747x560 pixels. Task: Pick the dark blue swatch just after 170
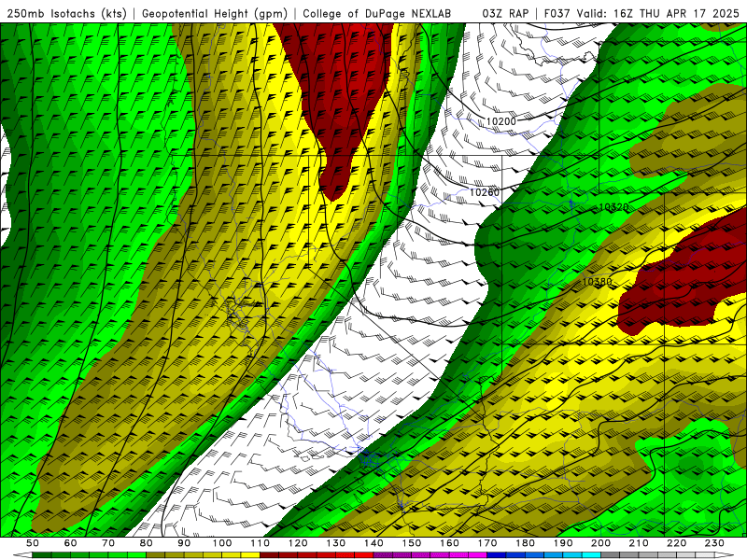(x=497, y=554)
